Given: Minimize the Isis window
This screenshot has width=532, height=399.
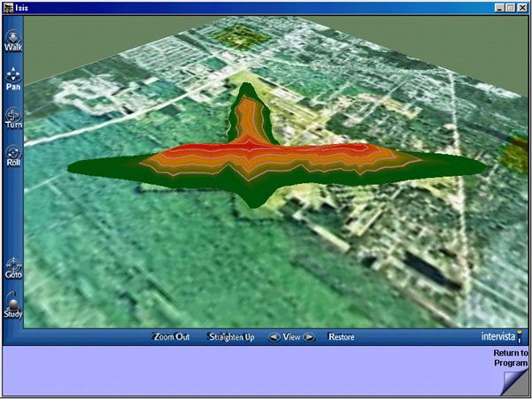Looking at the screenshot, I should coord(499,8).
